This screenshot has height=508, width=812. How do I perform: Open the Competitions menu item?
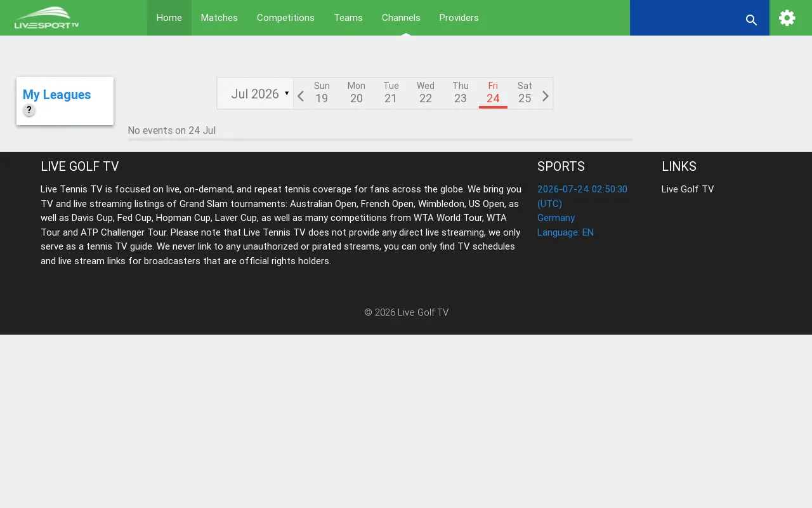point(285,18)
